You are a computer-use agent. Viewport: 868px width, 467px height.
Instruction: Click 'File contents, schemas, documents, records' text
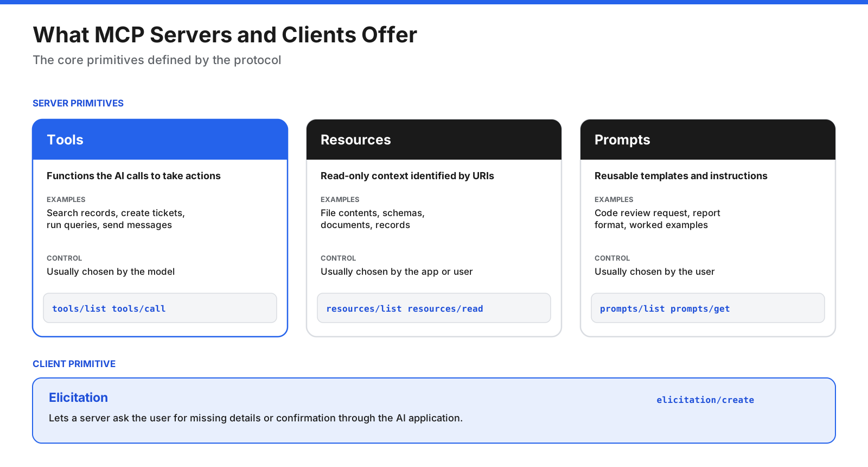373,219
